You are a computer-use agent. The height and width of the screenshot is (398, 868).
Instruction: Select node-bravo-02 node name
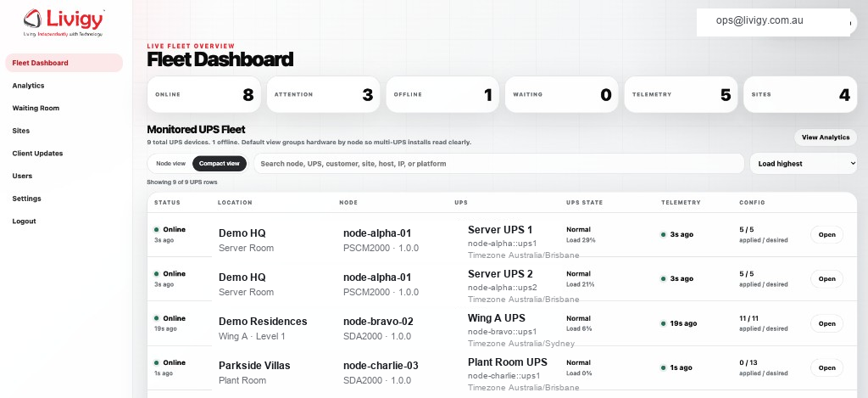378,322
